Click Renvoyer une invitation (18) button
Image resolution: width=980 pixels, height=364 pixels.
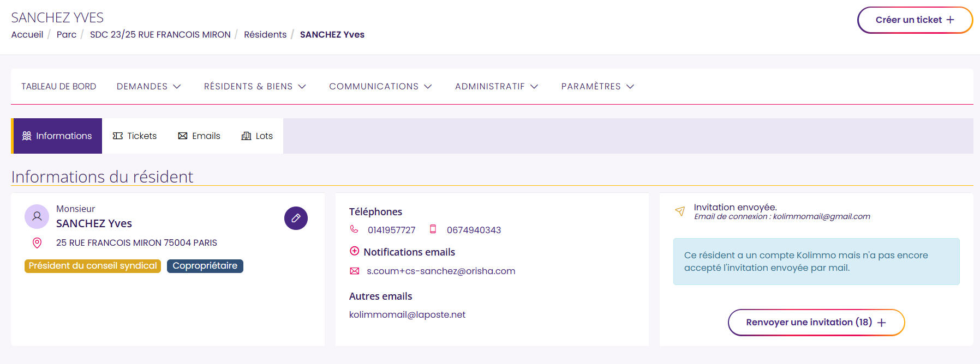point(816,323)
